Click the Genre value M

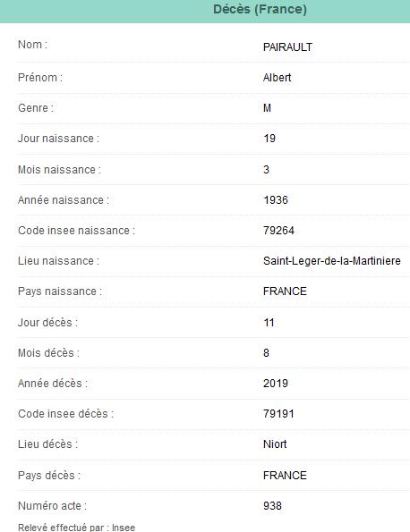pyautogui.click(x=267, y=108)
